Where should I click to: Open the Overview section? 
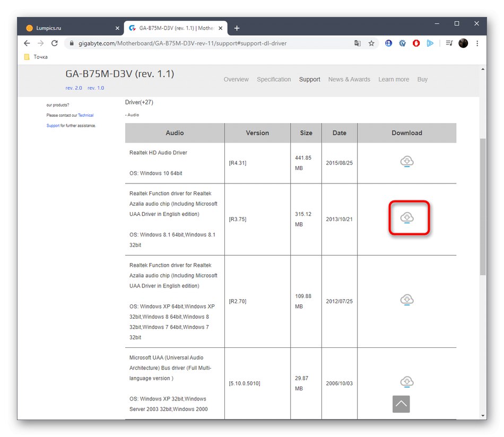coord(236,80)
